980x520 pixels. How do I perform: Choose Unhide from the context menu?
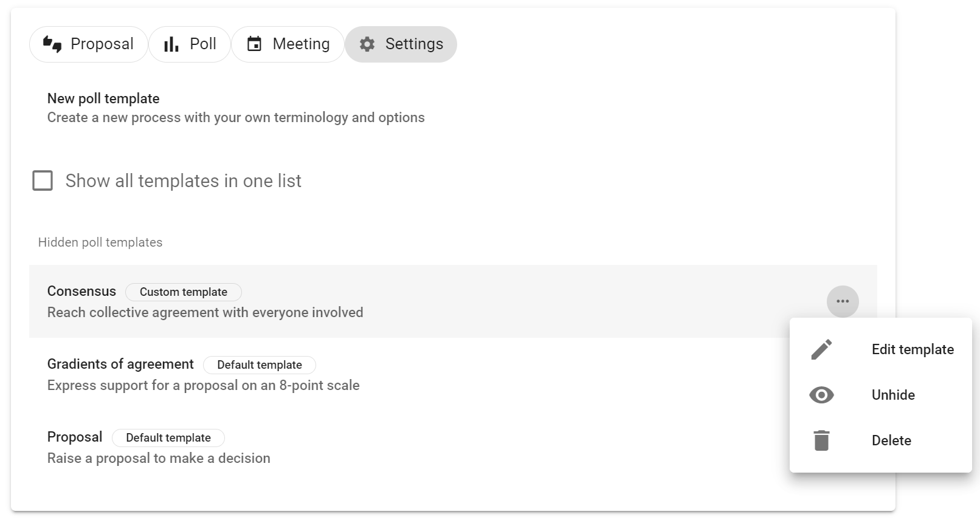click(881, 395)
